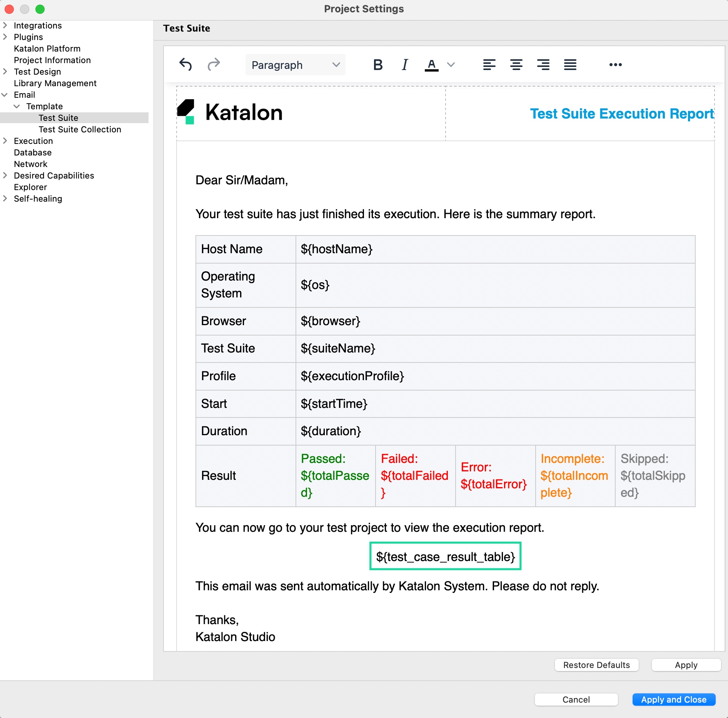
Task: Open Project Information settings
Action: click(52, 60)
